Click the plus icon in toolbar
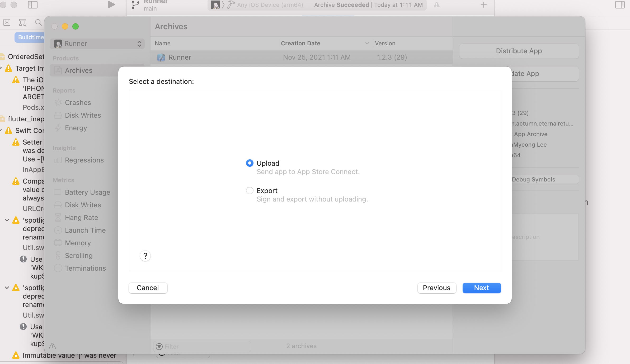 [483, 5]
